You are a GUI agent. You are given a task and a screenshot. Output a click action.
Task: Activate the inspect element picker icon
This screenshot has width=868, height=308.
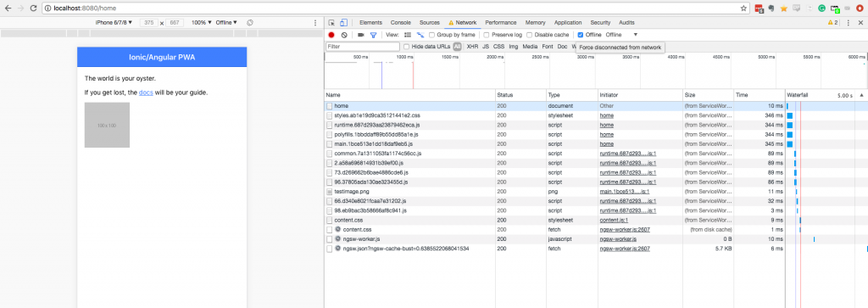pyautogui.click(x=331, y=23)
